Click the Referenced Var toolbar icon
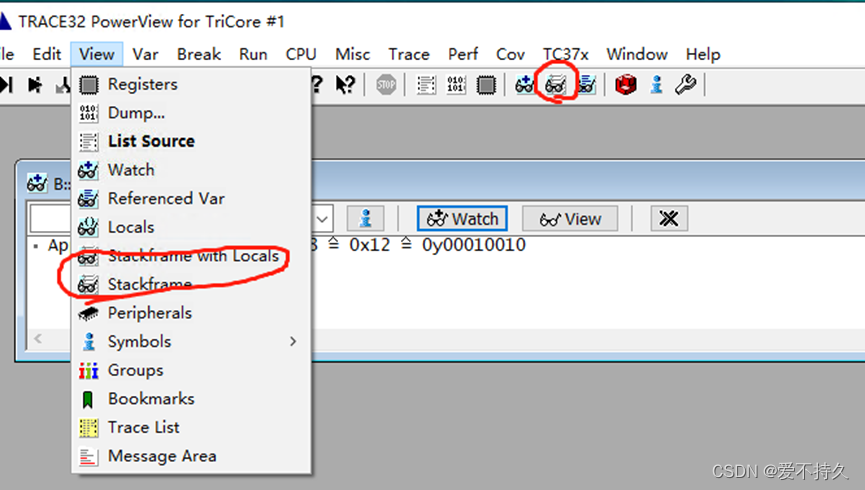865x490 pixels. (x=586, y=84)
